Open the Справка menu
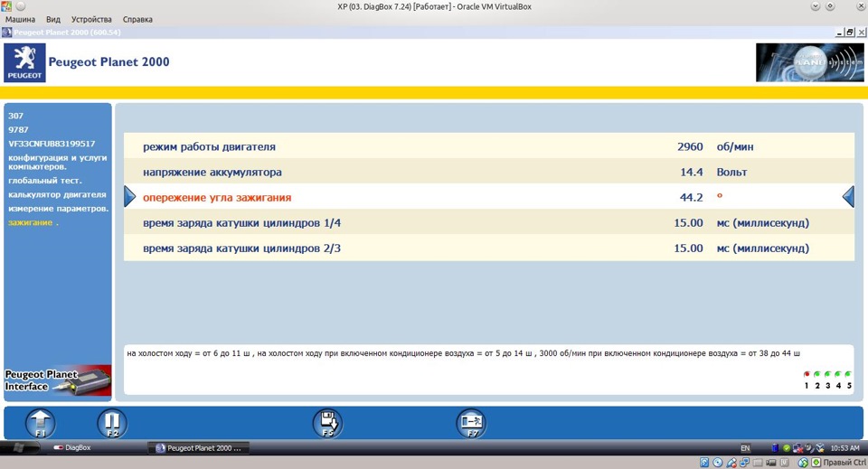Viewport: 868px width, 469px height. pos(137,19)
